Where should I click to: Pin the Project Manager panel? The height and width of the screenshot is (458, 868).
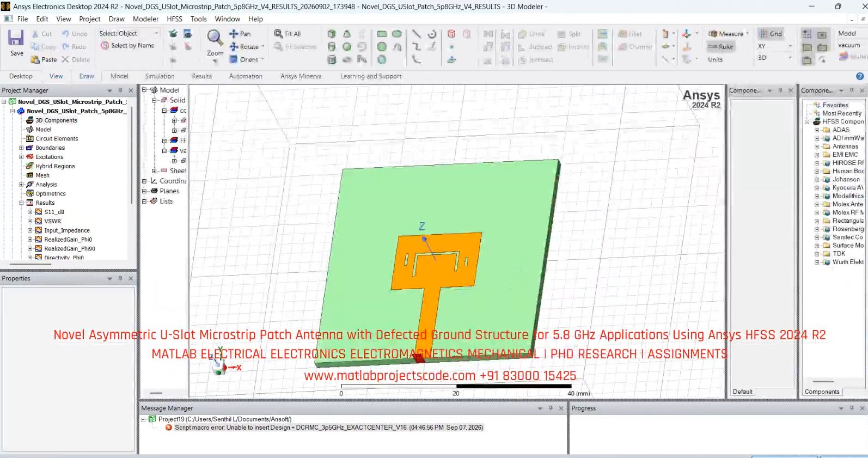point(120,90)
